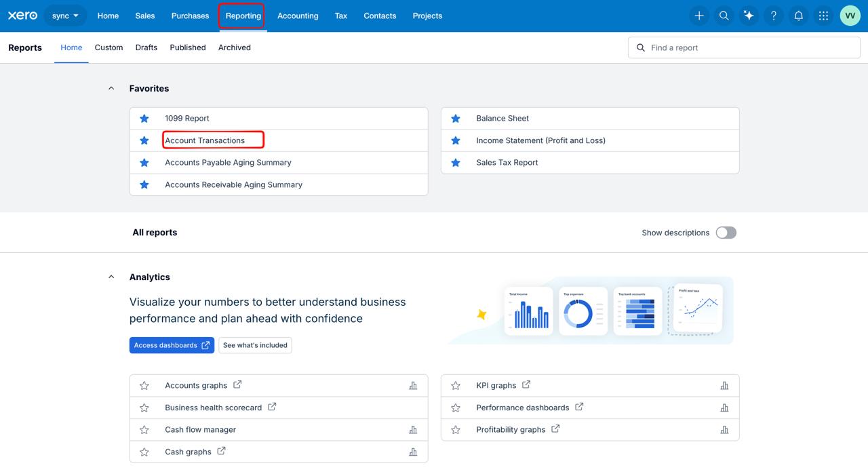Unfavorite Income Statement star
The width and height of the screenshot is (868, 474).
point(456,140)
